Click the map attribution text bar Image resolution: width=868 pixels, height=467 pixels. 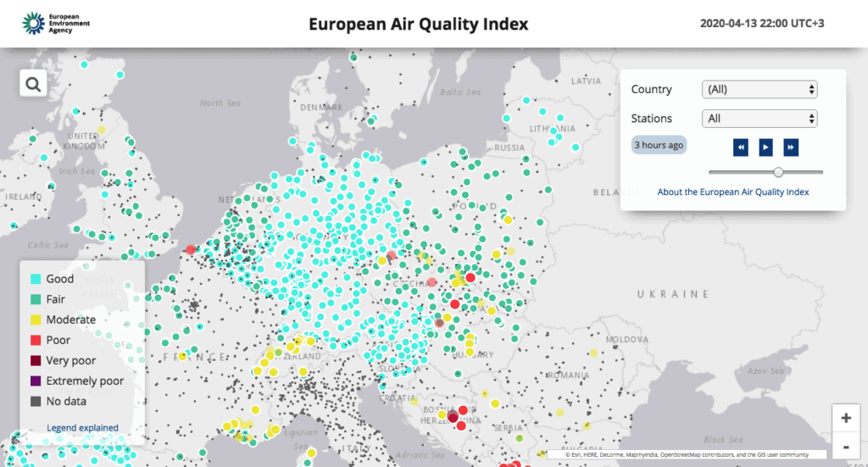pos(687,454)
